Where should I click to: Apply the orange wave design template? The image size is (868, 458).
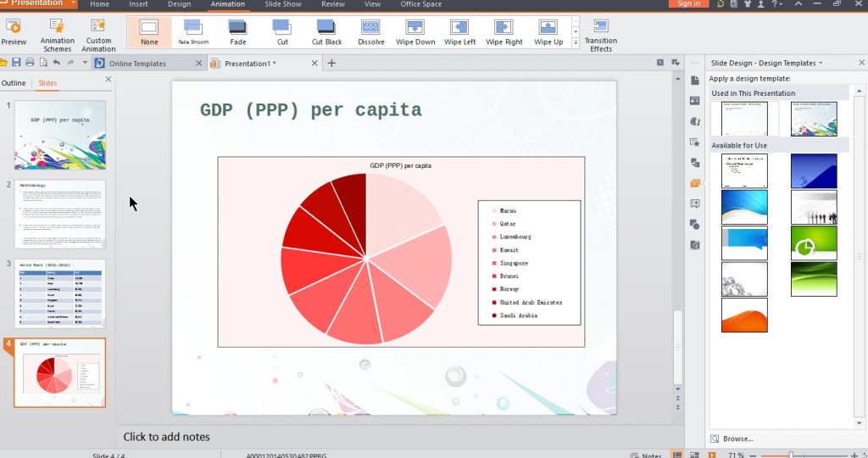coord(744,316)
